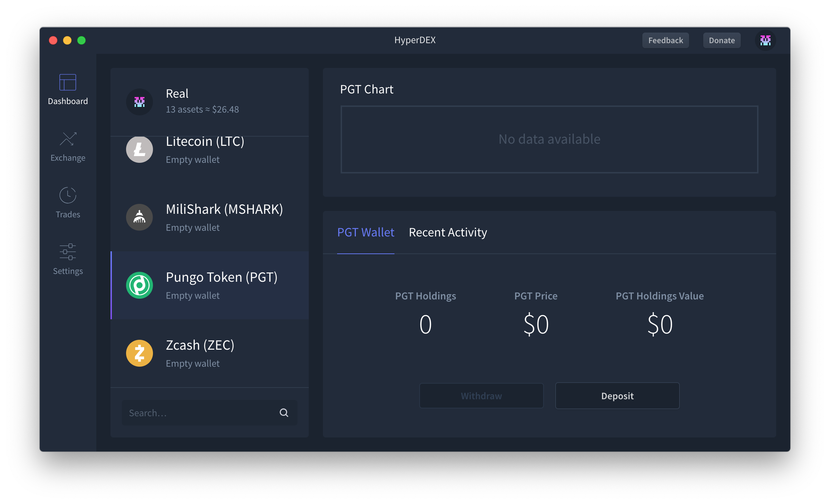
Task: Switch to the Recent Activity tab
Action: (x=448, y=233)
